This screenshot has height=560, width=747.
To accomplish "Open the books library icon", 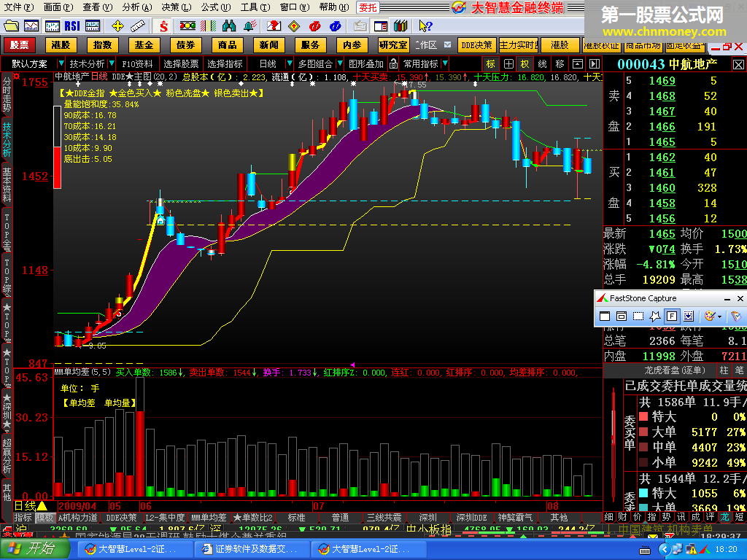I will [400, 26].
